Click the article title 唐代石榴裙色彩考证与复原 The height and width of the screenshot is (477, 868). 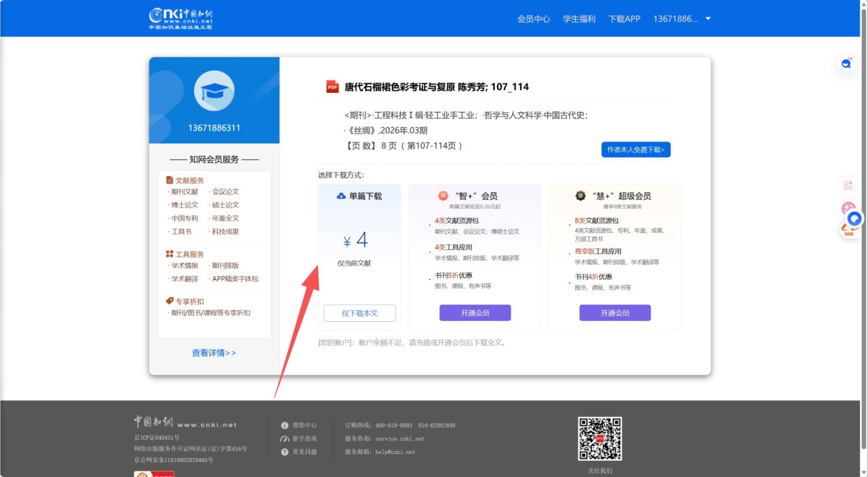[x=399, y=87]
